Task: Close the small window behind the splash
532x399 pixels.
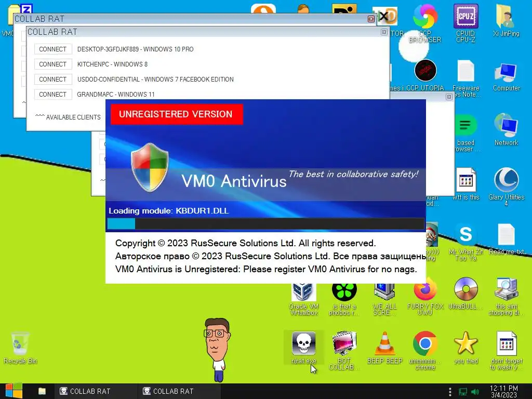Action: coord(449,97)
